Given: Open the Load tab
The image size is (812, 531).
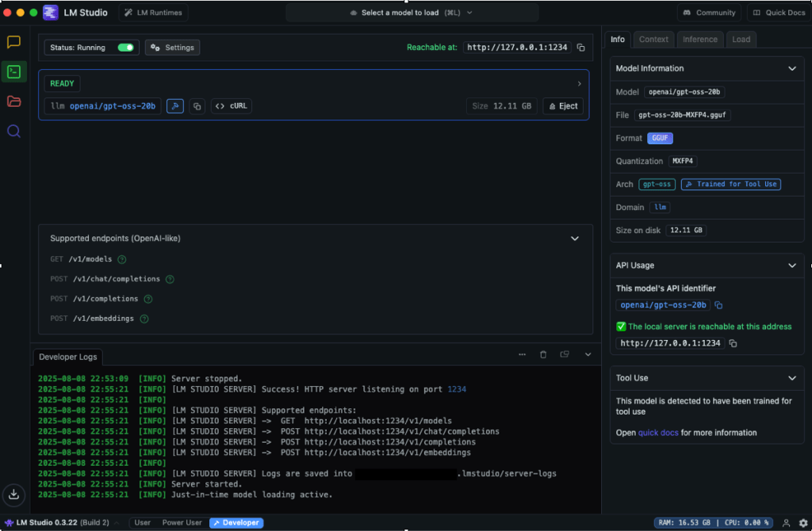Looking at the screenshot, I should [741, 39].
